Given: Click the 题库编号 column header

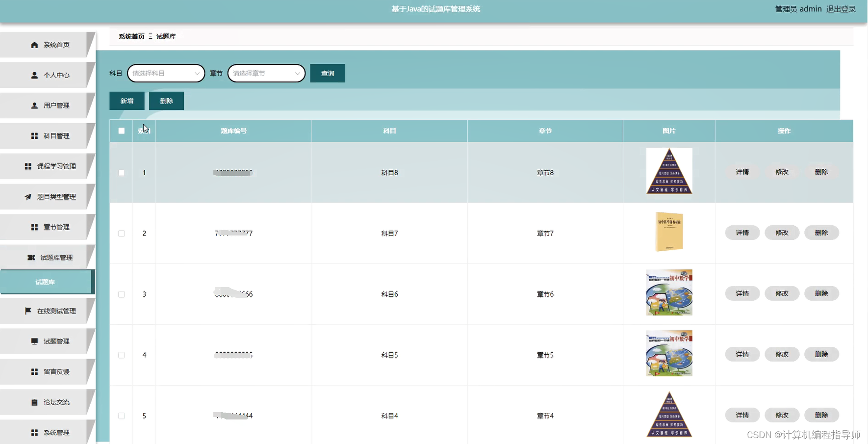Looking at the screenshot, I should [x=234, y=131].
